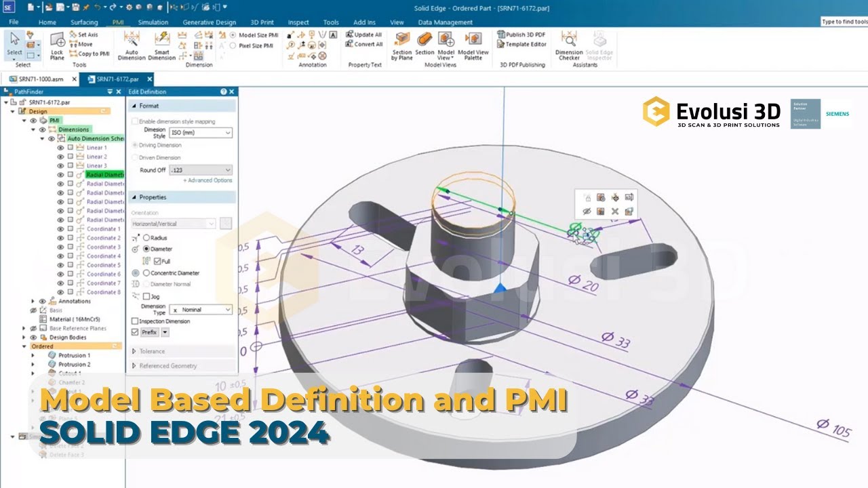Image resolution: width=868 pixels, height=488 pixels.
Task: Open the Model View Palette
Action: click(x=473, y=47)
